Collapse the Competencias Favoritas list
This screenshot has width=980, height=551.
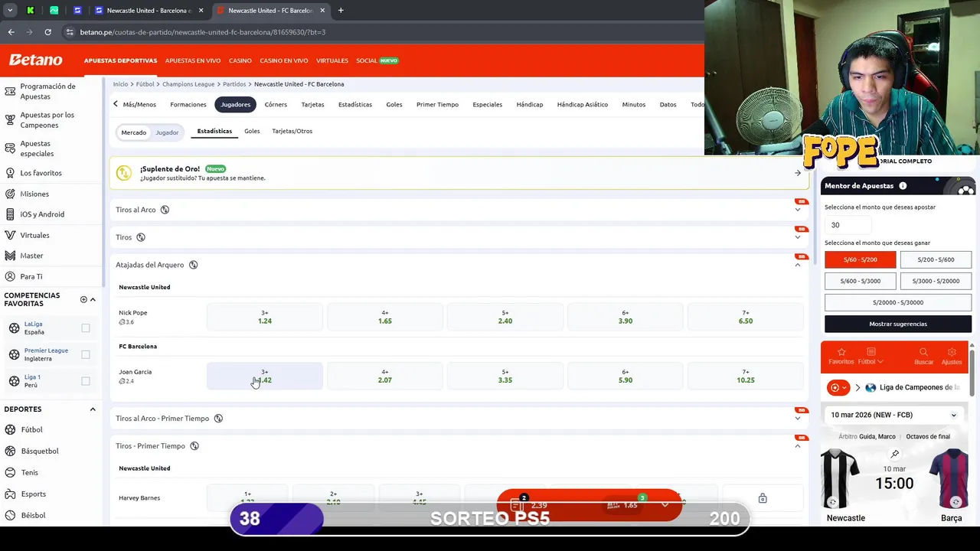pos(93,299)
